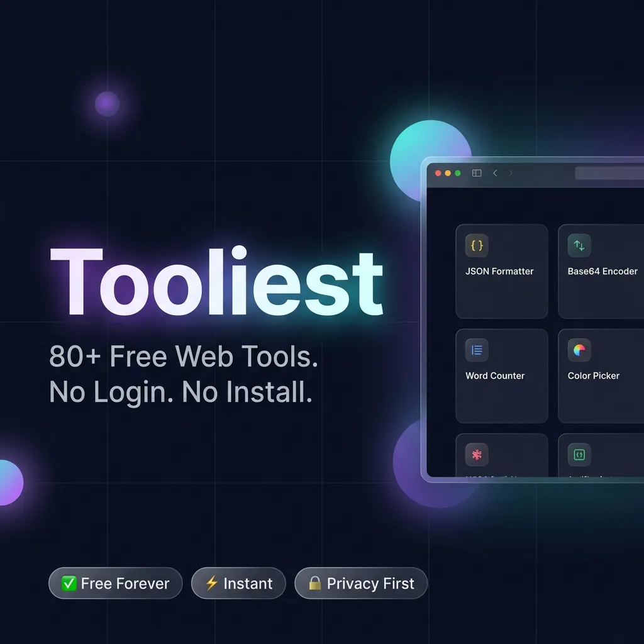This screenshot has height=644, width=644.
Task: Click the red asterisk tool icon
Action: pyautogui.click(x=477, y=454)
